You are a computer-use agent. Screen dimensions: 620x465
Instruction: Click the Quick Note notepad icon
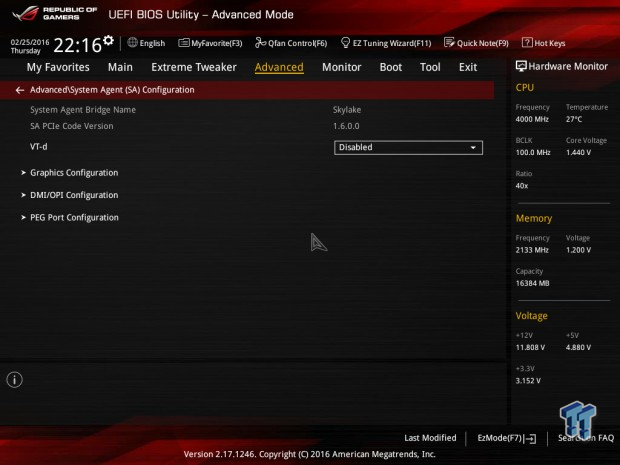(x=449, y=42)
